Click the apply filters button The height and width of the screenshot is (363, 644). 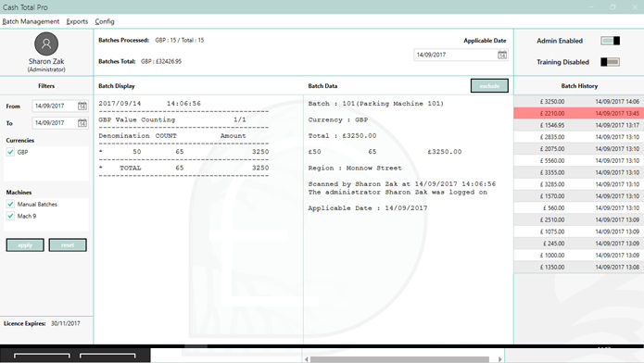point(25,245)
